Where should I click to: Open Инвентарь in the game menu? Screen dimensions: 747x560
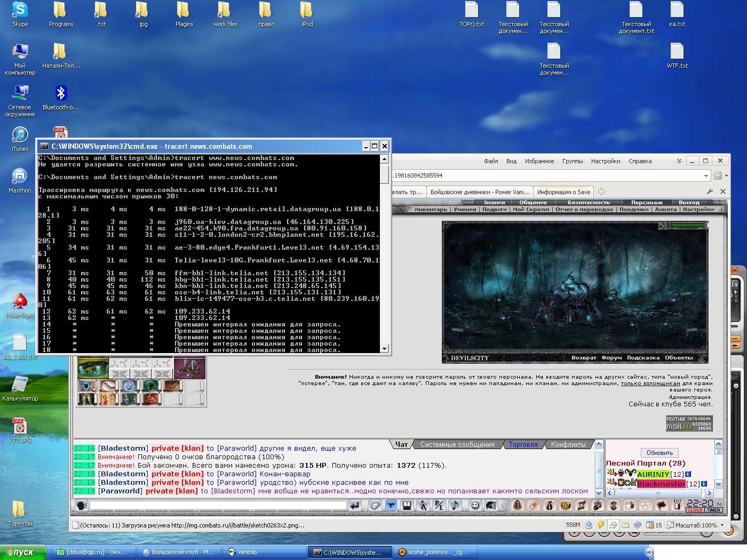[x=431, y=210]
